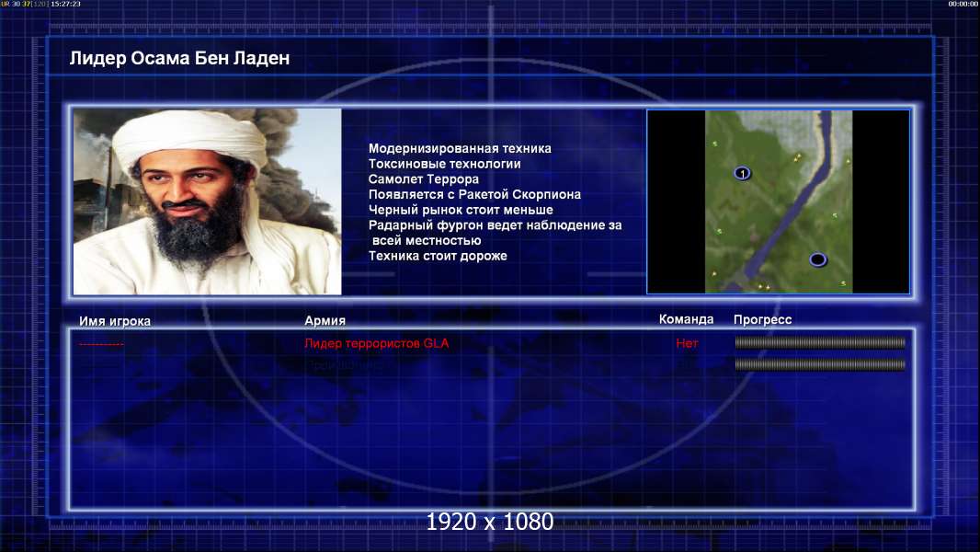
Task: Click 'Техника стоит дороже' line
Action: (x=438, y=256)
